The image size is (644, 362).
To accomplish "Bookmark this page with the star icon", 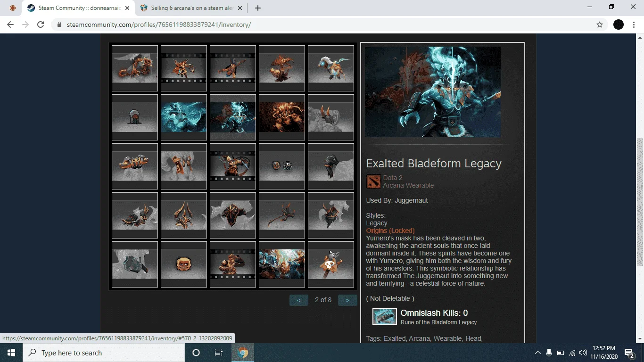I will tap(600, 25).
